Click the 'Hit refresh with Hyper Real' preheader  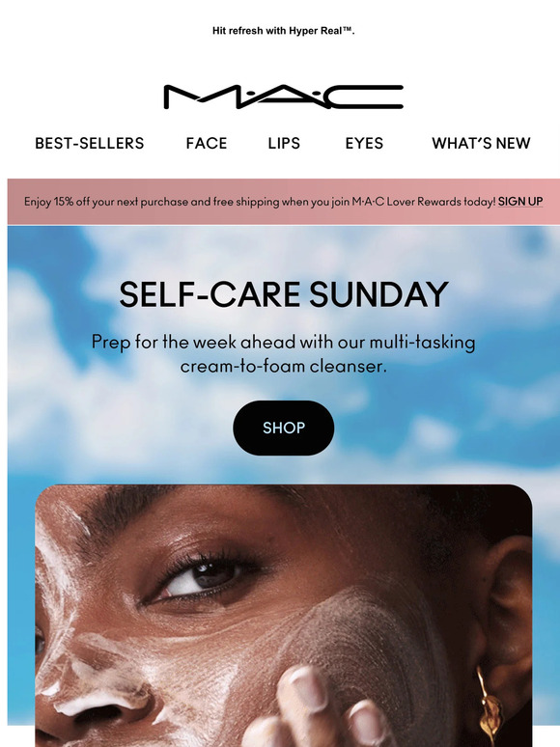coord(284,31)
